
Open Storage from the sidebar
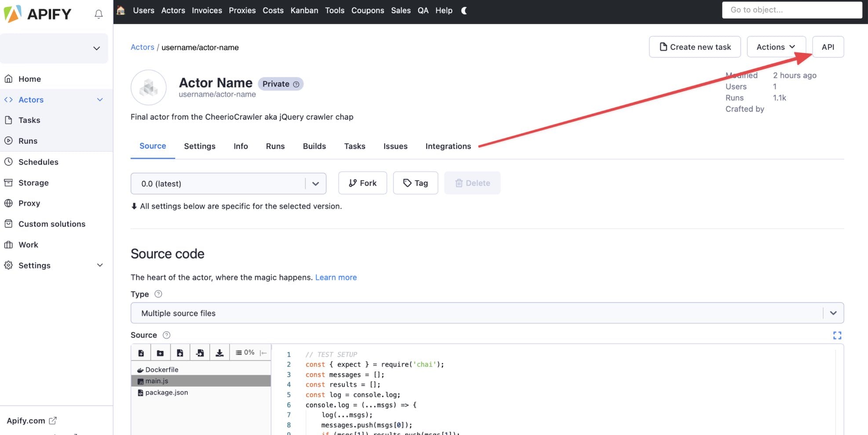pyautogui.click(x=33, y=182)
